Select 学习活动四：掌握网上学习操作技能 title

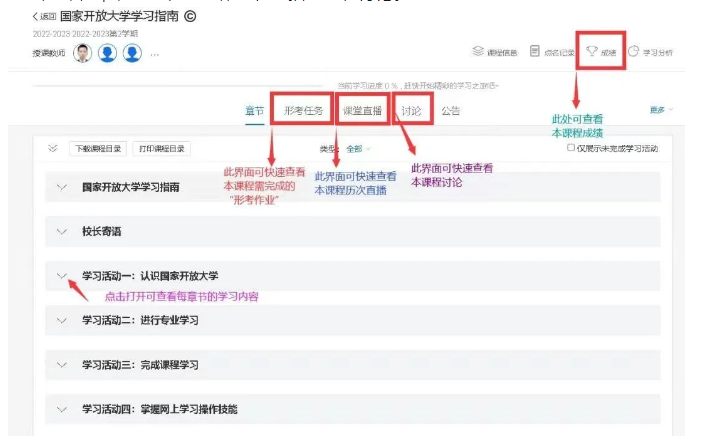(160, 409)
